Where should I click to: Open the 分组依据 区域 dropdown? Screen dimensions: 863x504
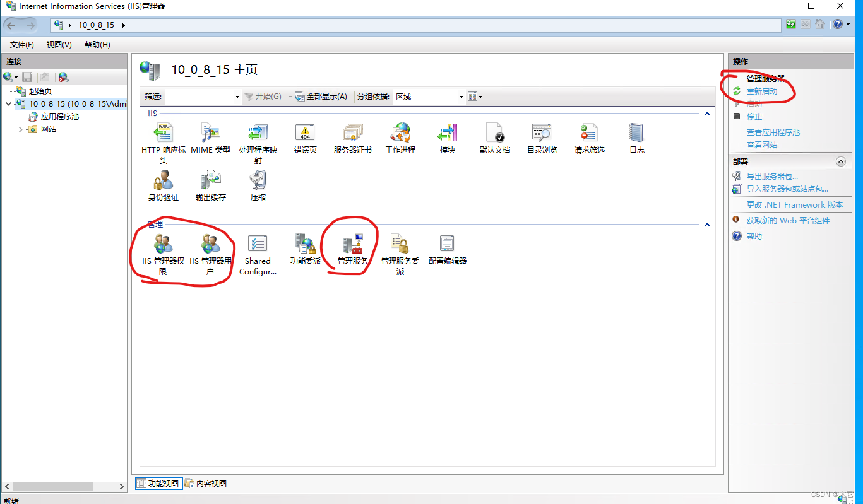461,97
